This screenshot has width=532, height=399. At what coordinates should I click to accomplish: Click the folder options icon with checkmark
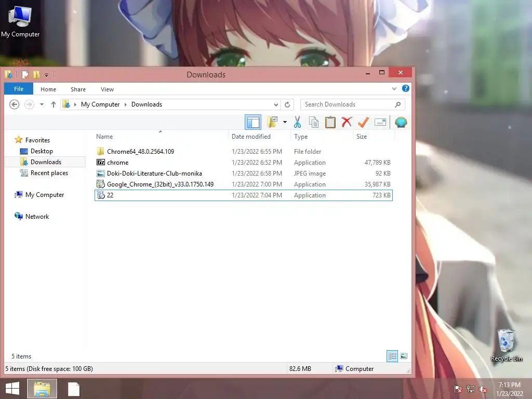point(272,122)
